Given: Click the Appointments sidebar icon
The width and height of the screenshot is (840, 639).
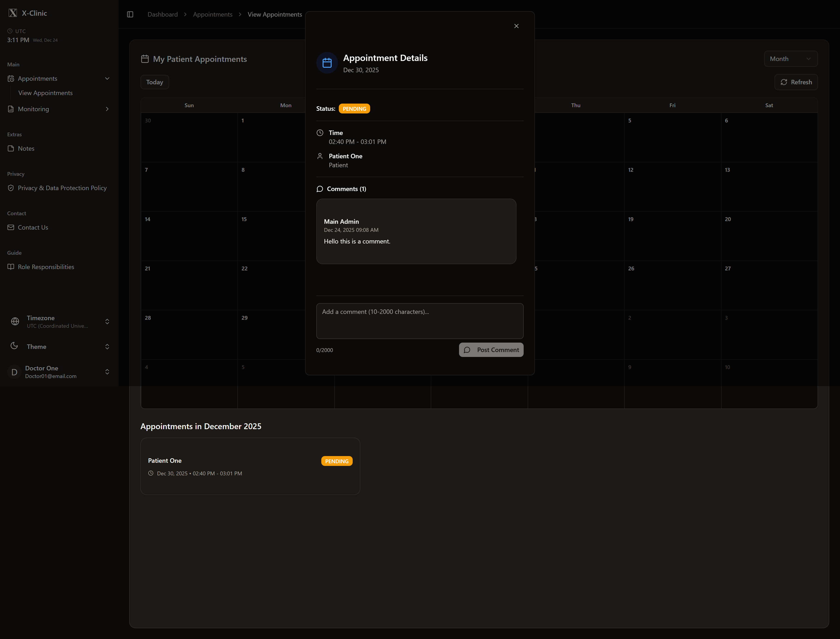Looking at the screenshot, I should point(11,79).
